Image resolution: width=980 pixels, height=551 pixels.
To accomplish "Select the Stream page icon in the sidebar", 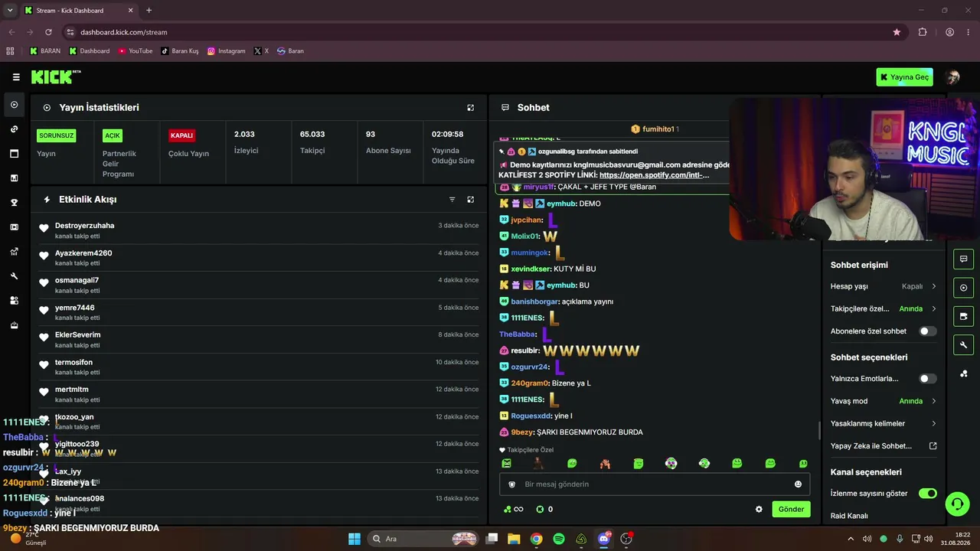I will click(14, 105).
